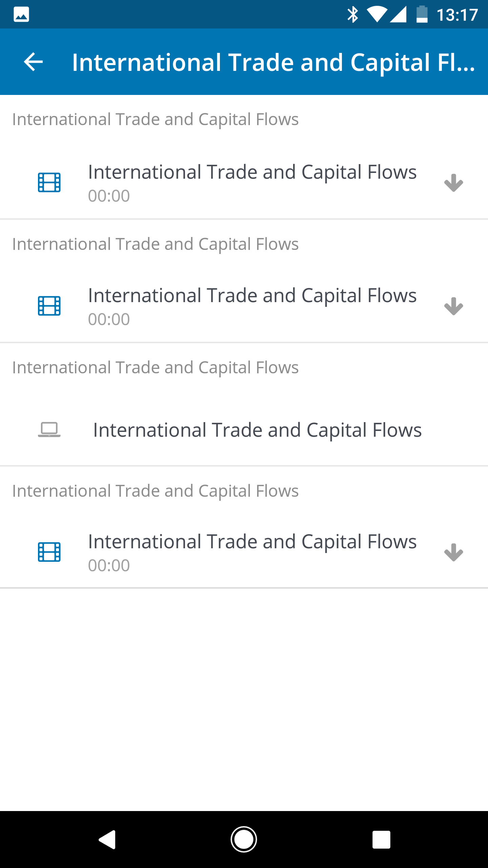488x868 pixels.
Task: Download the last video lesson
Action: pos(453,553)
